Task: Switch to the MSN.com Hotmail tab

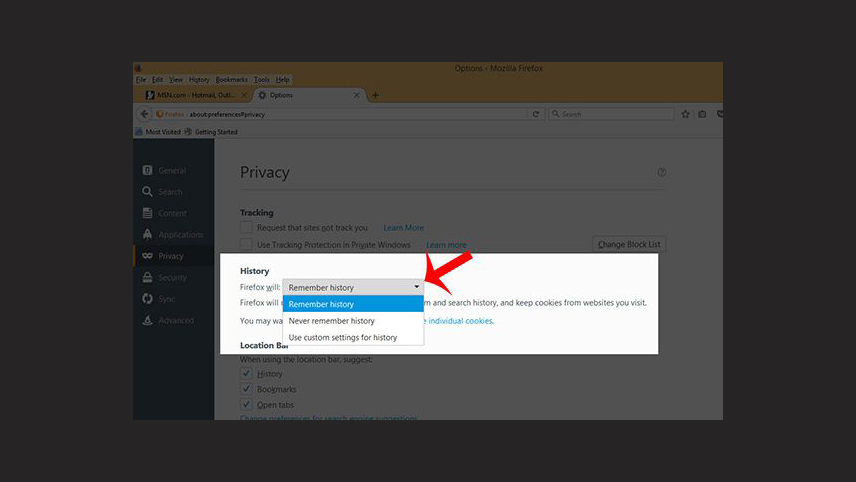Action: click(x=195, y=95)
